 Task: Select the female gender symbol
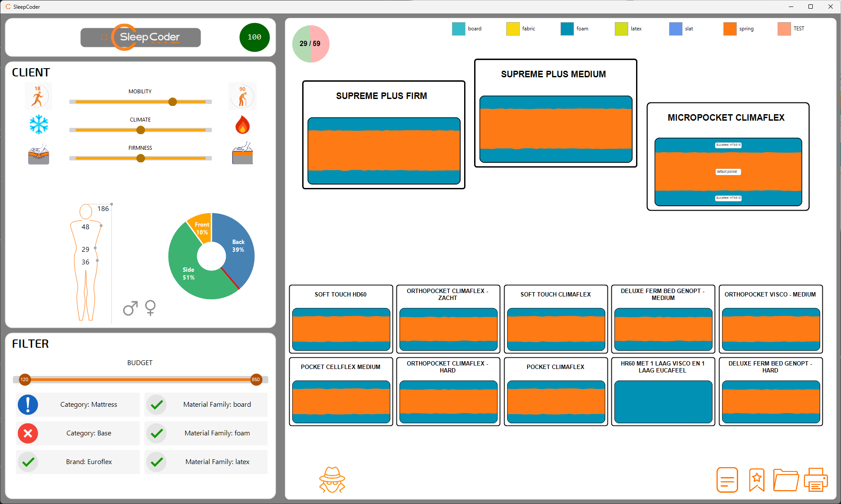coord(150,308)
